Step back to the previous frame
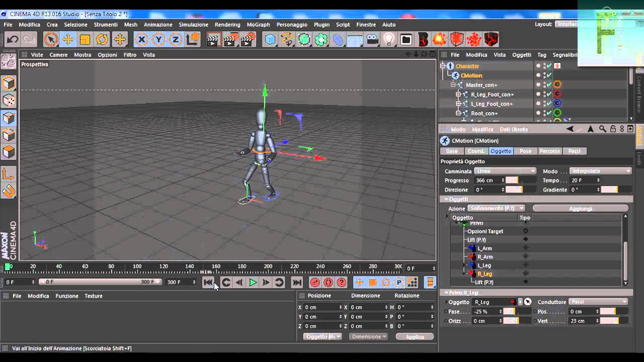 click(239, 283)
